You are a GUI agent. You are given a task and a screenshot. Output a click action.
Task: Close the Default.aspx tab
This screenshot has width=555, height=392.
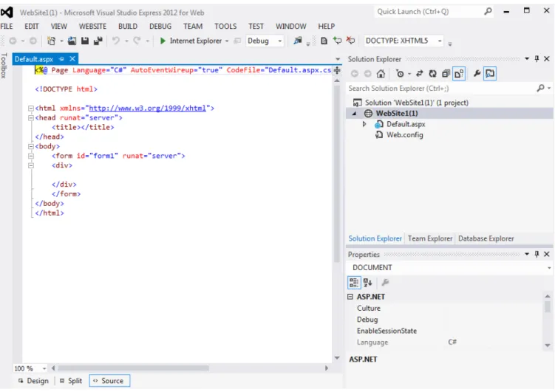tap(72, 58)
